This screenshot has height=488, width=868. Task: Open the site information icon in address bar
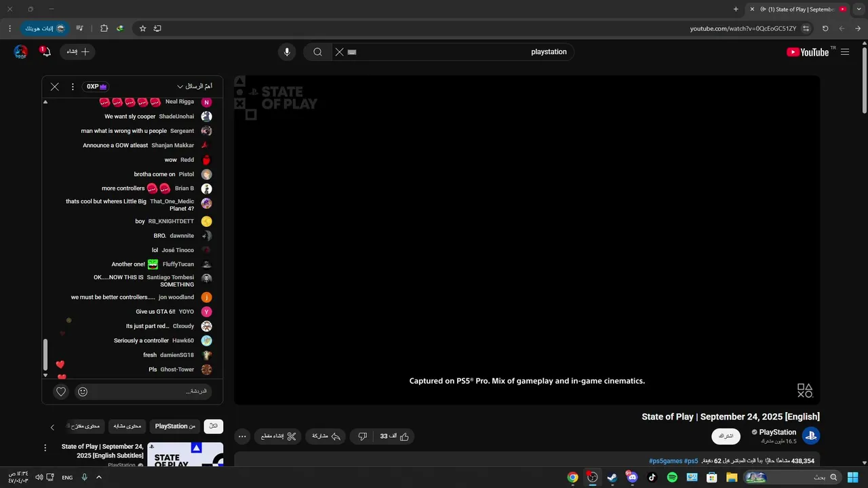coord(806,28)
